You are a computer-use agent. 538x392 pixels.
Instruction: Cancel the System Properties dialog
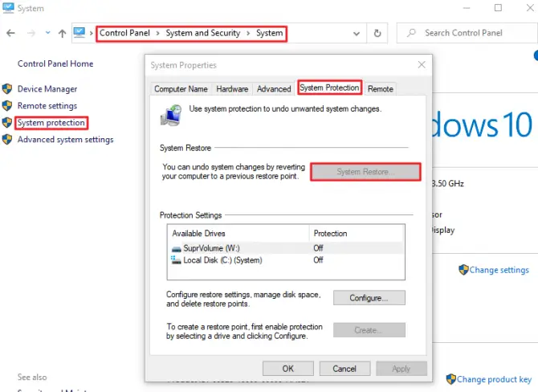click(344, 369)
